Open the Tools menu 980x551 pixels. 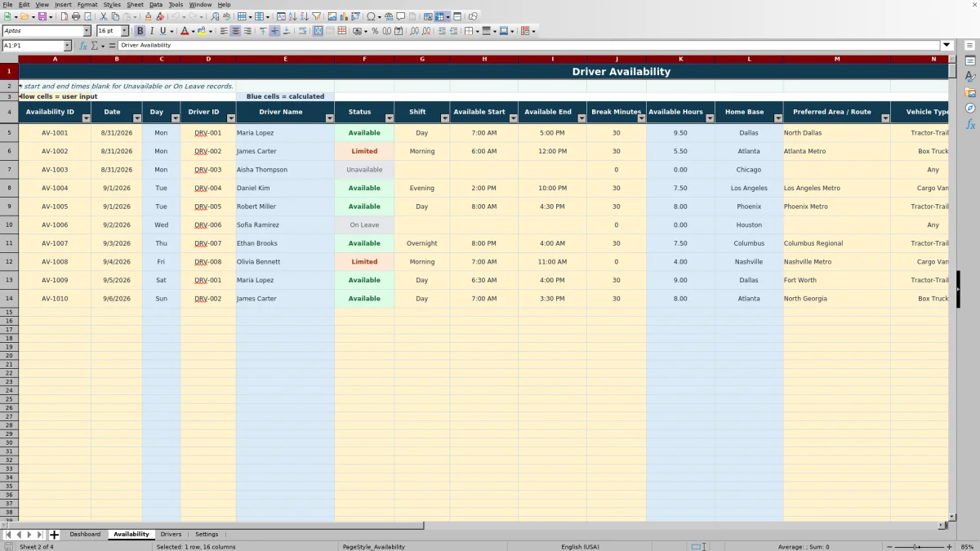pos(176,4)
